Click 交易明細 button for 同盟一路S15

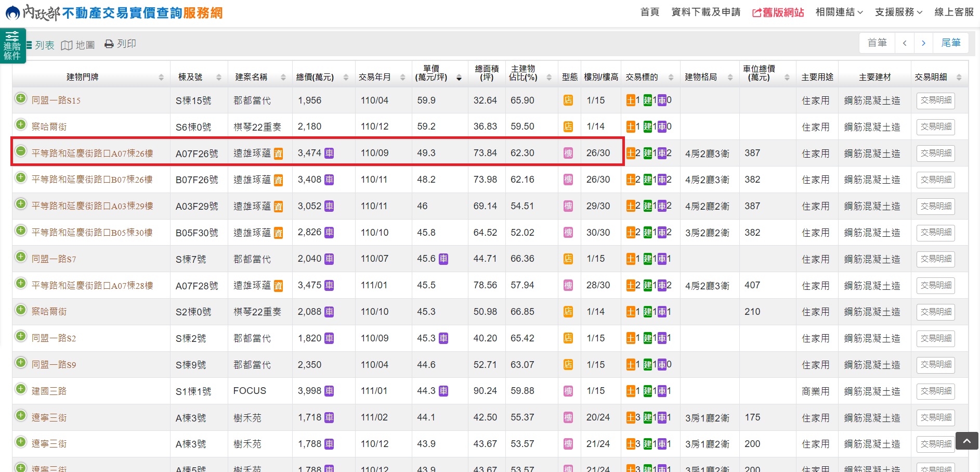pos(935,100)
